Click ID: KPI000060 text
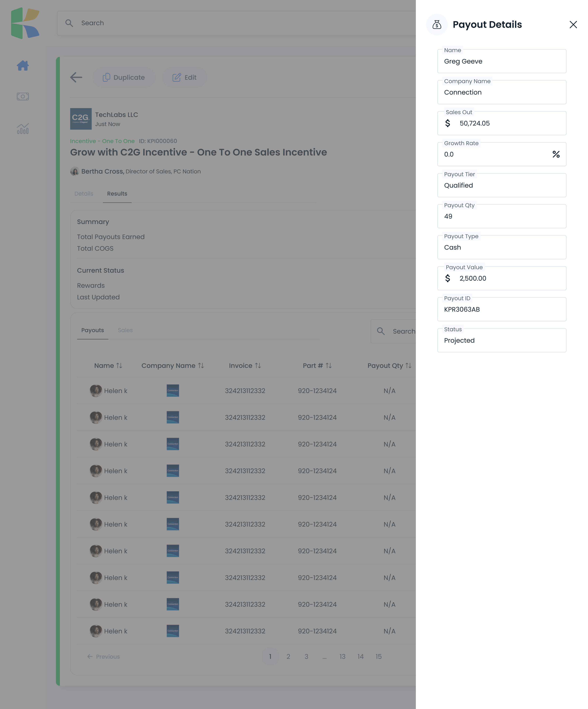588x709 pixels. point(158,141)
